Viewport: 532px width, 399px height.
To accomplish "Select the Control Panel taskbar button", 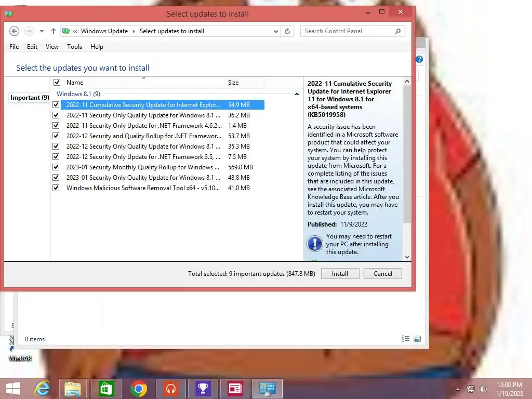I will tap(268, 389).
